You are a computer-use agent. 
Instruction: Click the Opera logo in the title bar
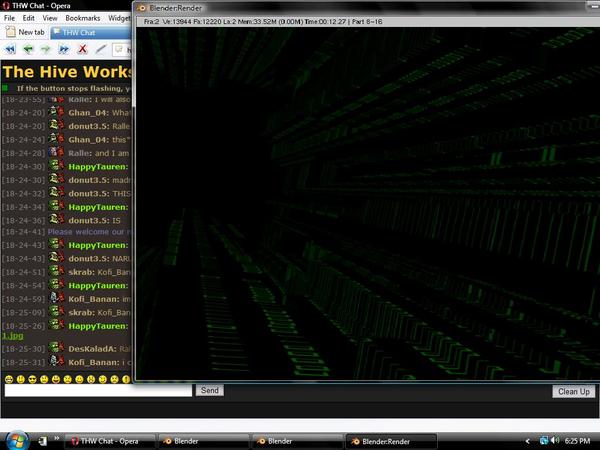click(x=6, y=5)
